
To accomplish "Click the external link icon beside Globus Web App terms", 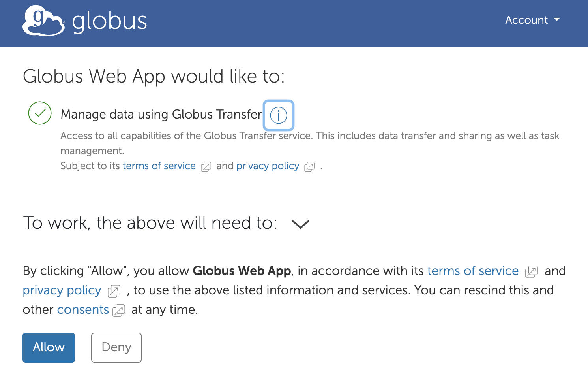I will click(x=532, y=271).
